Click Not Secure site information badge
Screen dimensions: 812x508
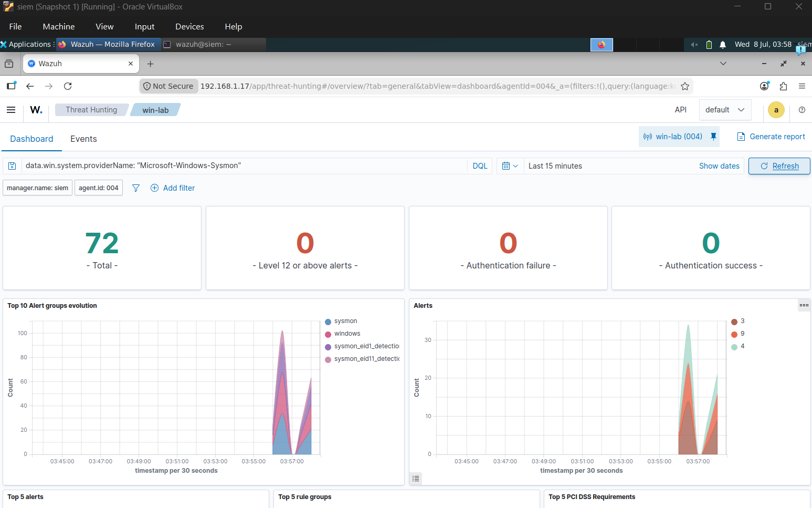pos(168,86)
